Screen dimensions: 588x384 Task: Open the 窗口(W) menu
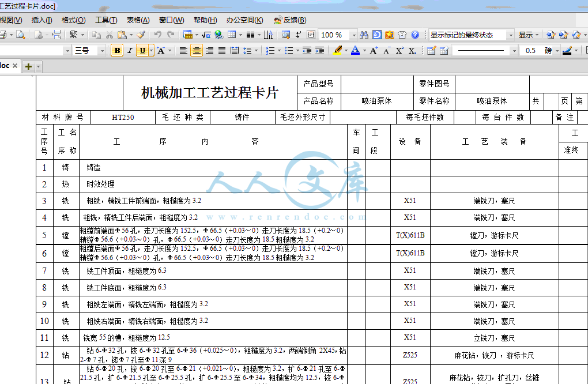point(171,20)
